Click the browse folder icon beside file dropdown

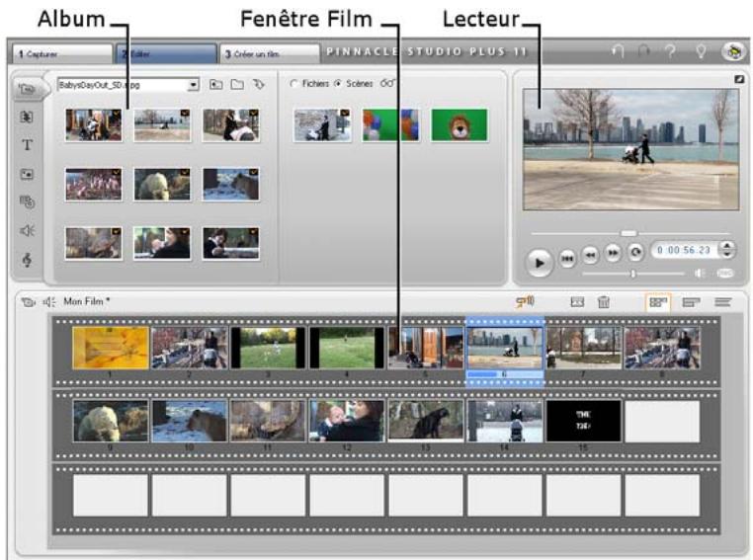point(216,85)
